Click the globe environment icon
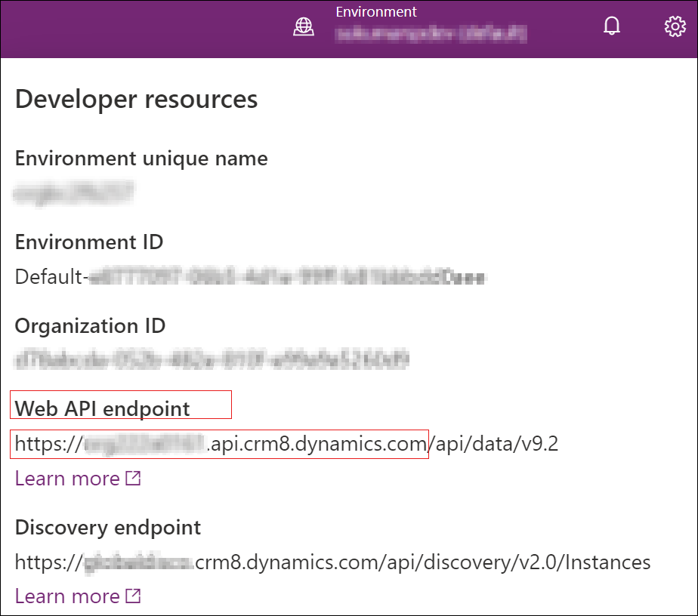 point(304,26)
